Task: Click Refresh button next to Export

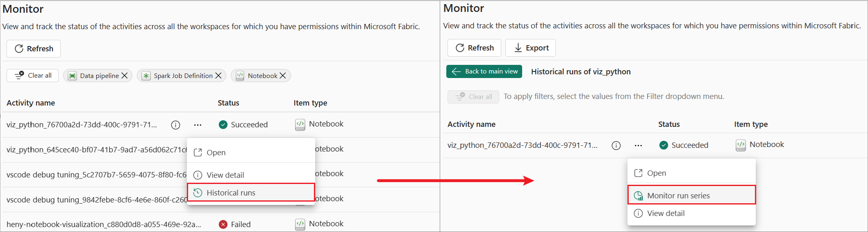Action: tap(474, 48)
